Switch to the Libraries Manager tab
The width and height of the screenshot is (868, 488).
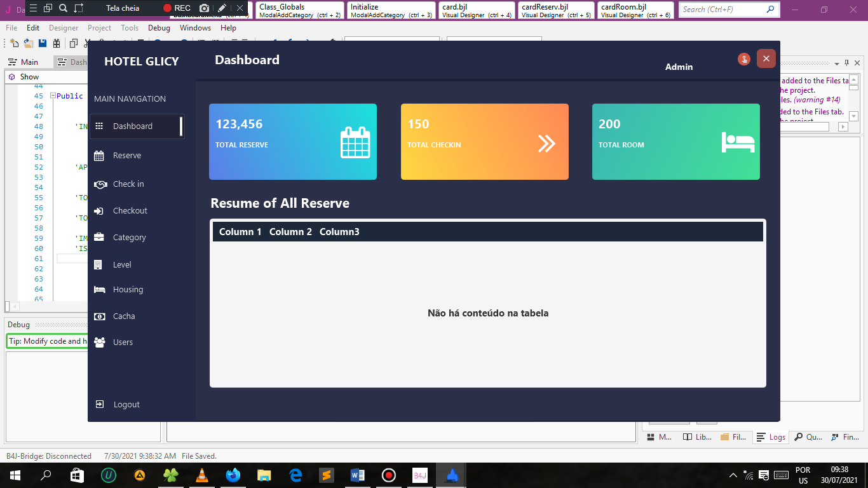coord(697,437)
